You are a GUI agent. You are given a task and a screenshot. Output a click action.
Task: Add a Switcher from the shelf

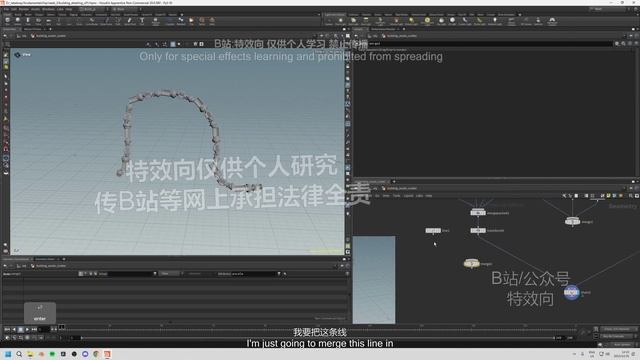tap(538, 21)
